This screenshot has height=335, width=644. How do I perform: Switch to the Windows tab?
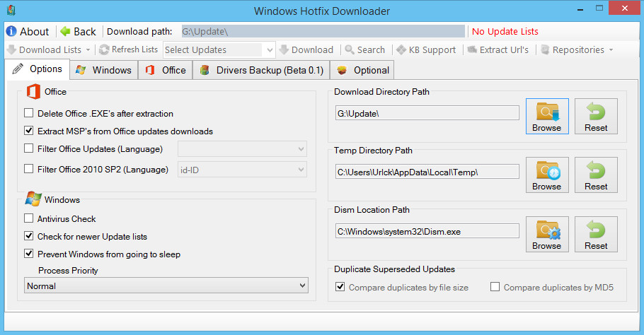click(x=104, y=70)
